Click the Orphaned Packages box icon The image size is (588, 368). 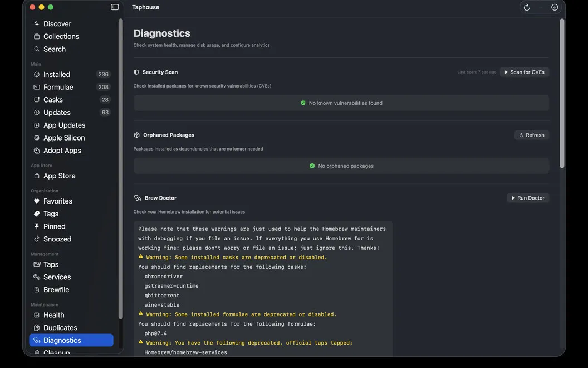click(x=137, y=135)
